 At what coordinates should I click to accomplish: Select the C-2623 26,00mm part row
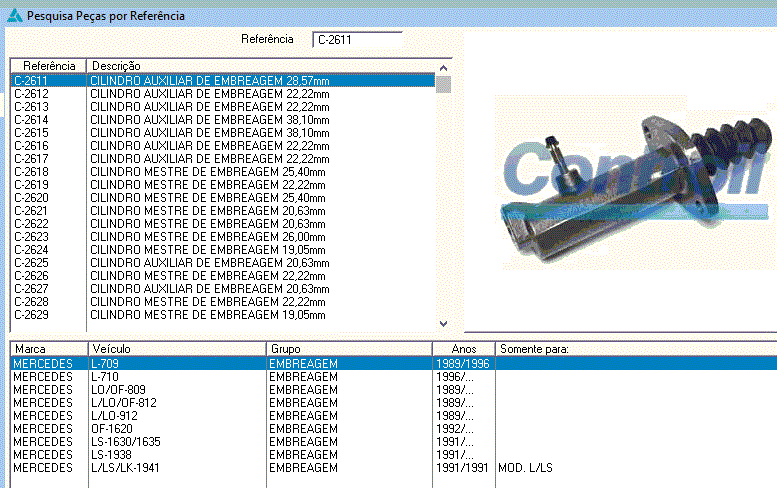coord(220,236)
